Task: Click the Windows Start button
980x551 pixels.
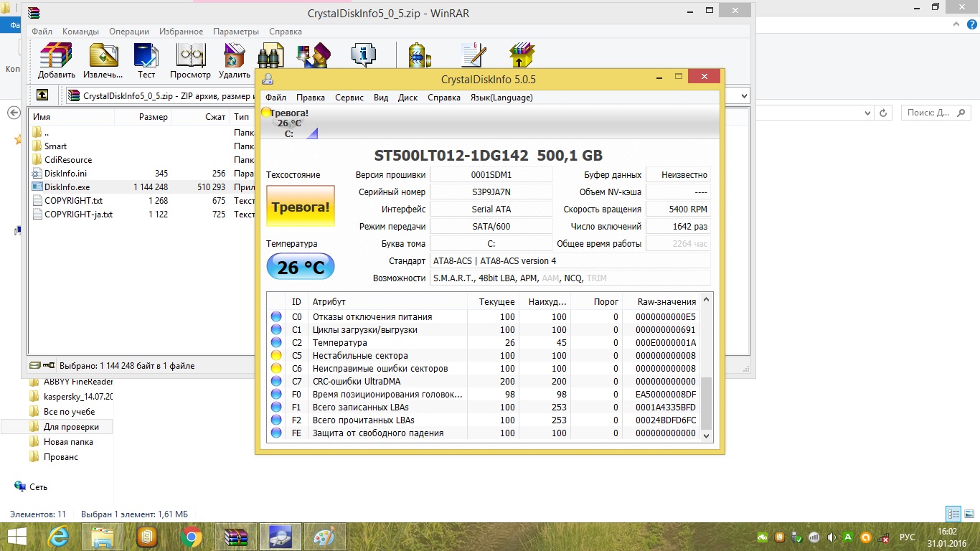Action: [x=17, y=537]
